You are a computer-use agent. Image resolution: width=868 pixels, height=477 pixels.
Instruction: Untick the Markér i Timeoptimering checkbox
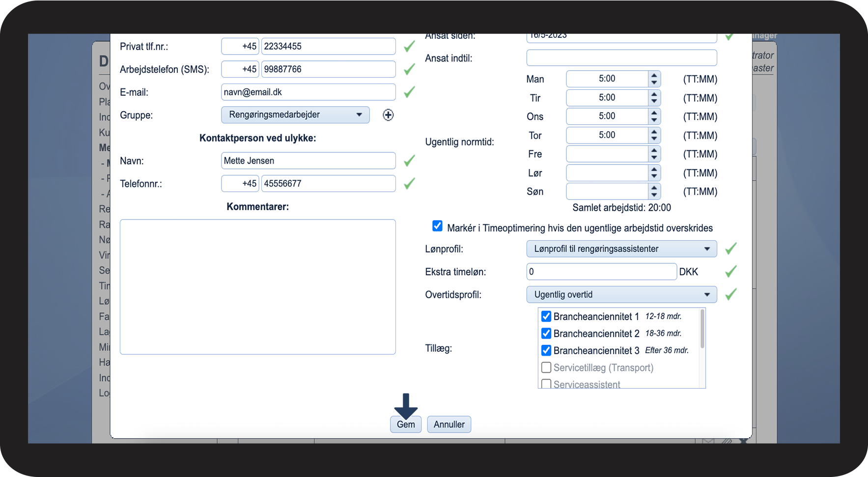(437, 226)
